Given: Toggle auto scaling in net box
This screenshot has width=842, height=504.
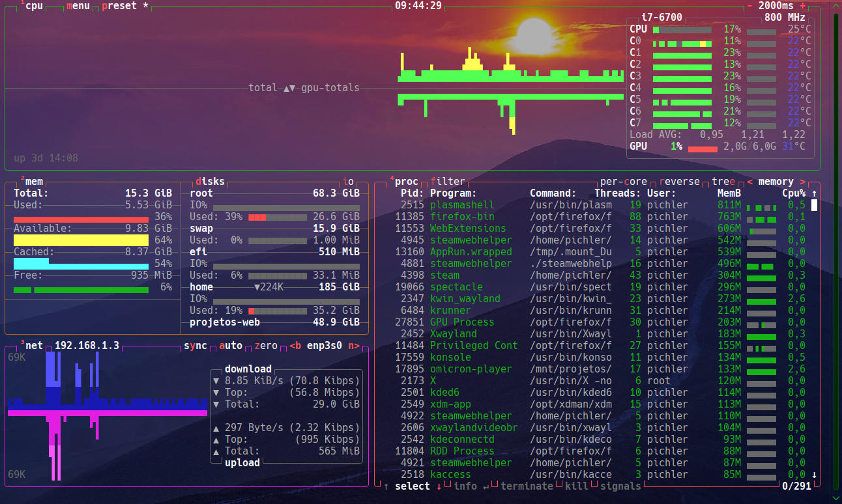Looking at the screenshot, I should (x=231, y=346).
